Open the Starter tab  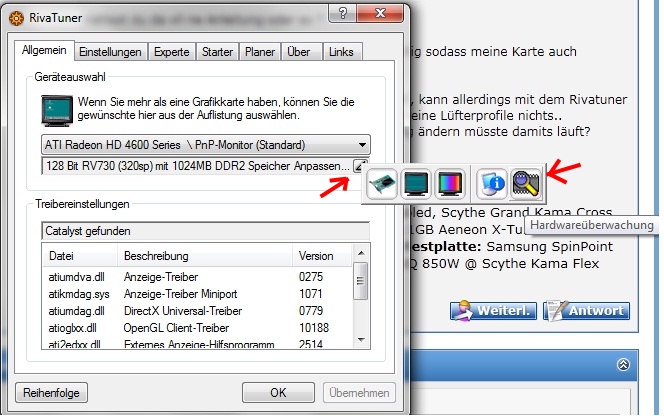tap(217, 52)
